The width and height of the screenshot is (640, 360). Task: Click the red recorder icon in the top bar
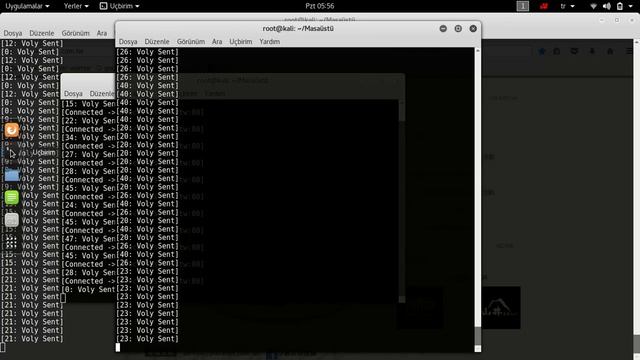click(x=543, y=6)
